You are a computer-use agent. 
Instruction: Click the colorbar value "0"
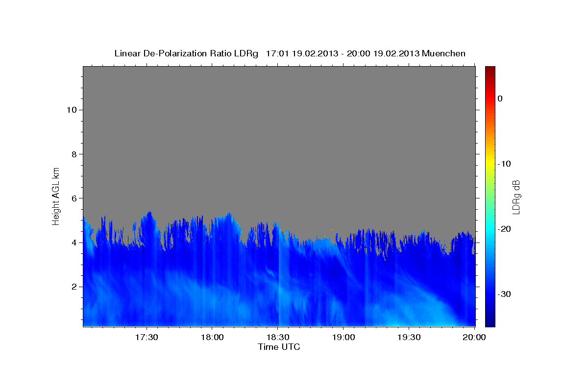point(500,98)
